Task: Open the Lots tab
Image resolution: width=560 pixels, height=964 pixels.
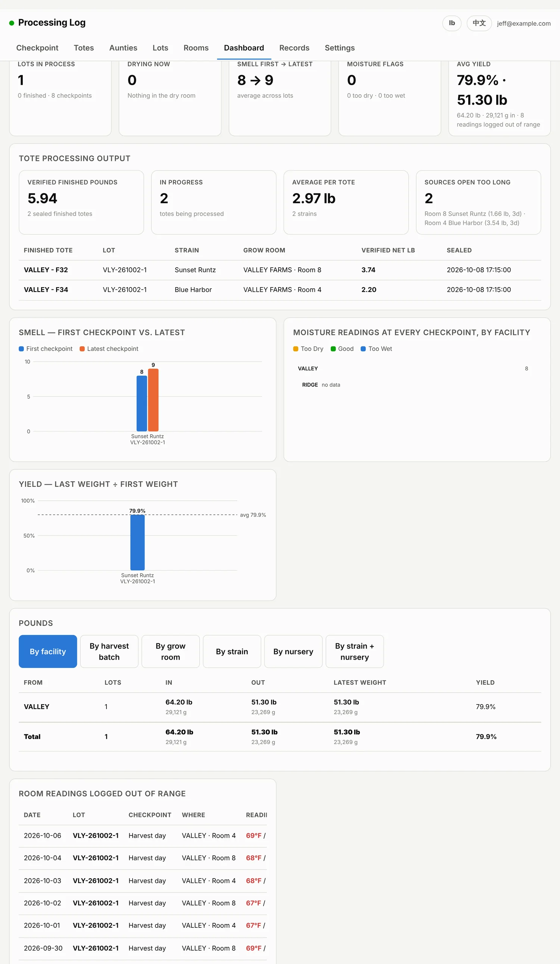Action: (160, 48)
